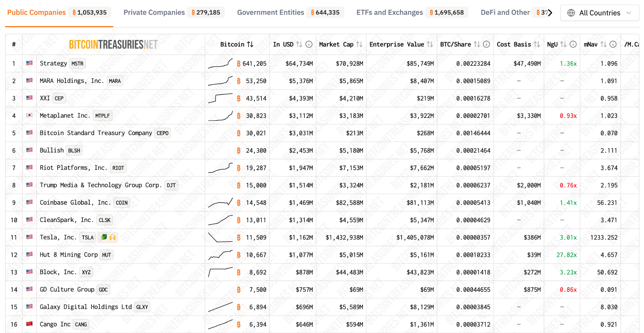Click the BitcoinTreasuries.net logo

coord(113,45)
